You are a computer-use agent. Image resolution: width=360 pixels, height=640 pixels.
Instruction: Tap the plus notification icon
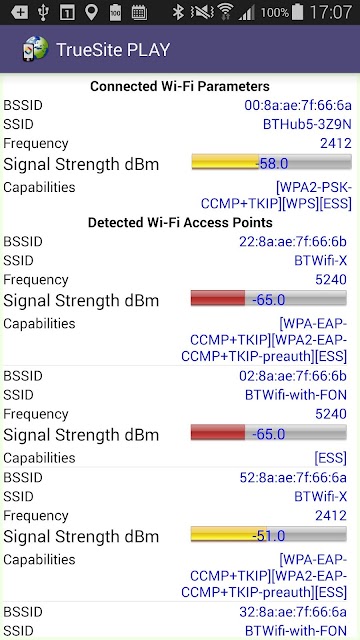pyautogui.click(x=19, y=13)
